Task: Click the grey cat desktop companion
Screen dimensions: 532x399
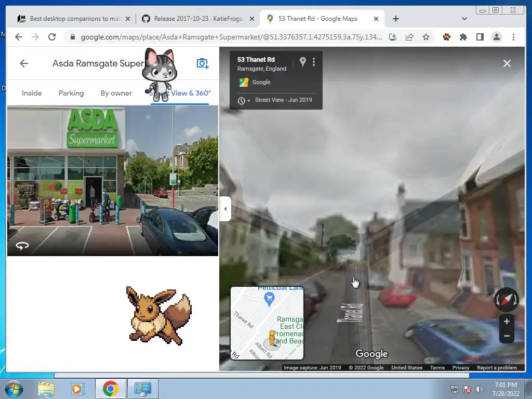Action: point(159,75)
